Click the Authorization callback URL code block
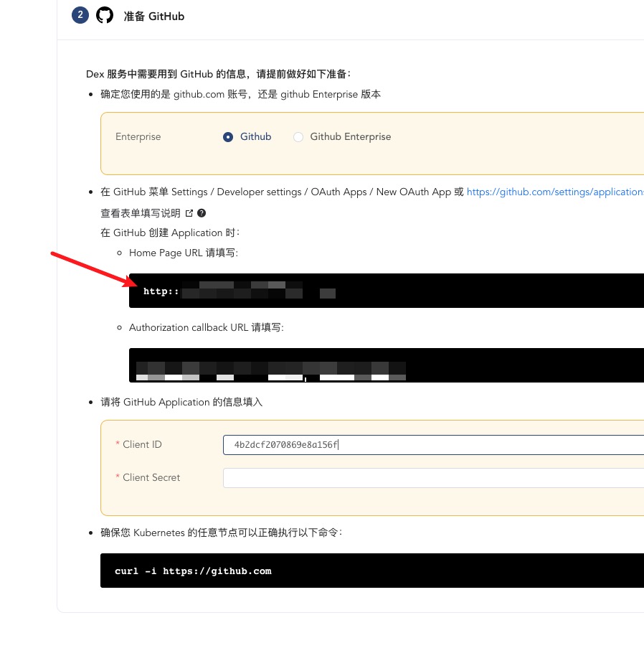644x666 pixels. tap(386, 365)
